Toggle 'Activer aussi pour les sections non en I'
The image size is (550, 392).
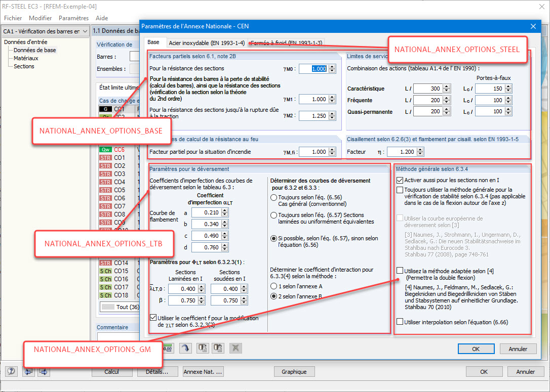[400, 180]
